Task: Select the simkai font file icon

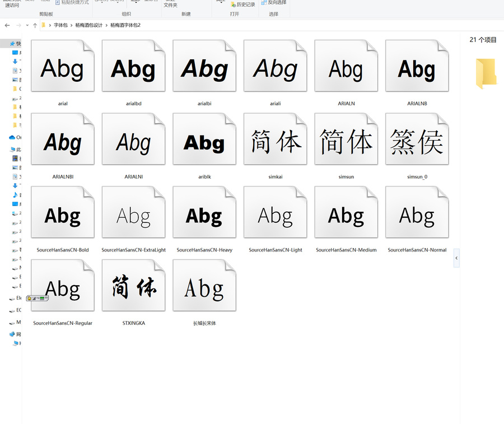Action: (x=275, y=139)
